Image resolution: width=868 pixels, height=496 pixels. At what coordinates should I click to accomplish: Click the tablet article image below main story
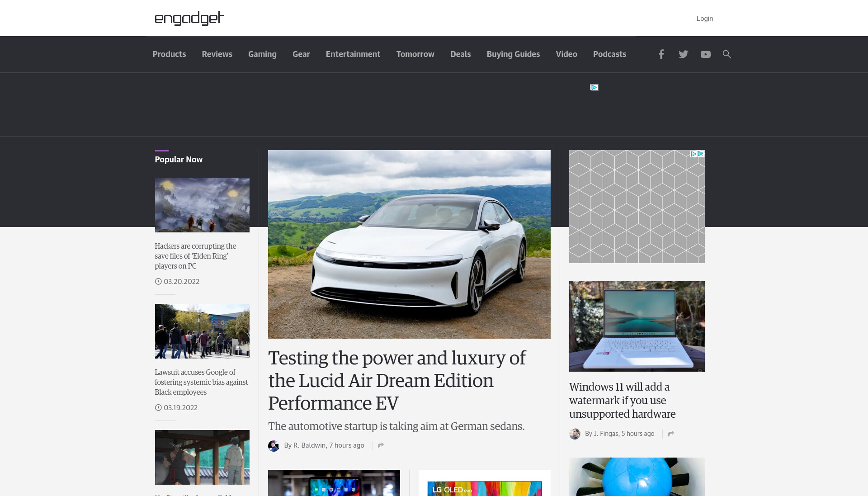click(334, 483)
